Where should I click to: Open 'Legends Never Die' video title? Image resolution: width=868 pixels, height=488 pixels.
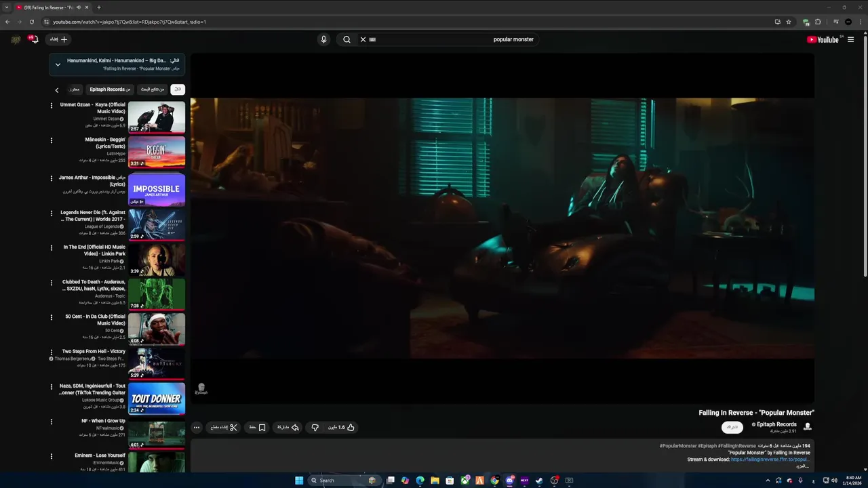pos(93,216)
